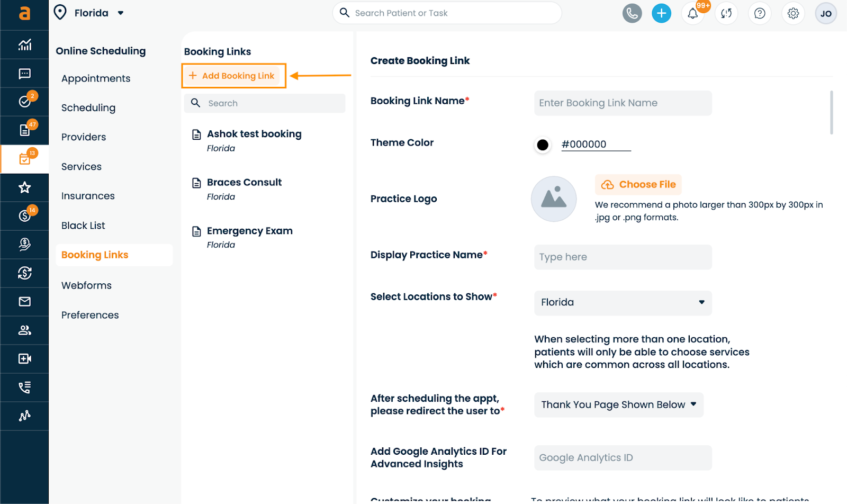Click the sync refresh icon in header
Image resolution: width=847 pixels, height=504 pixels.
726,13
